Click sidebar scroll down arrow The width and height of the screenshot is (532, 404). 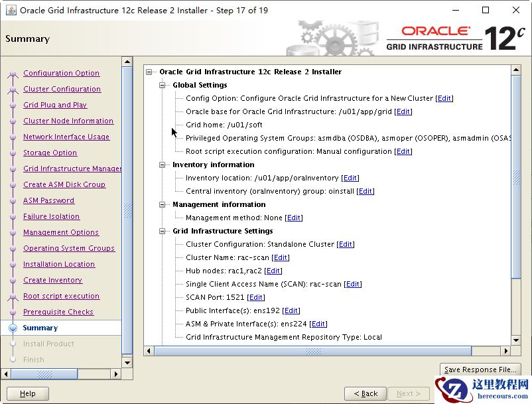[127, 363]
